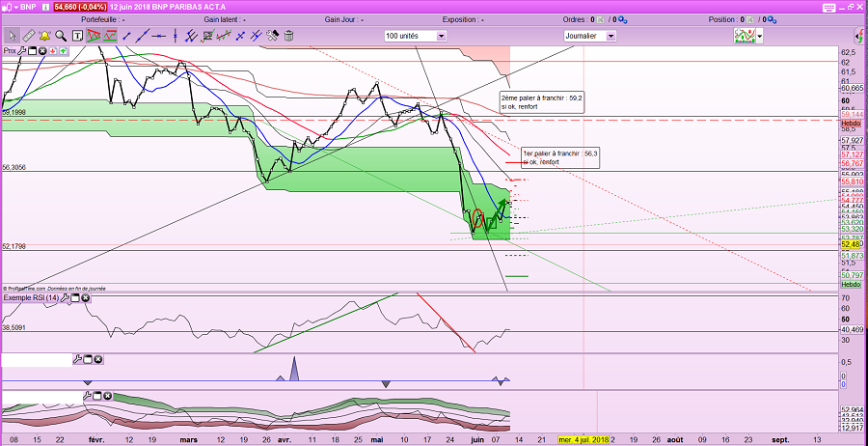The height and width of the screenshot is (446, 868).
Task: Click the 52,48 yellow price label
Action: pyautogui.click(x=850, y=244)
